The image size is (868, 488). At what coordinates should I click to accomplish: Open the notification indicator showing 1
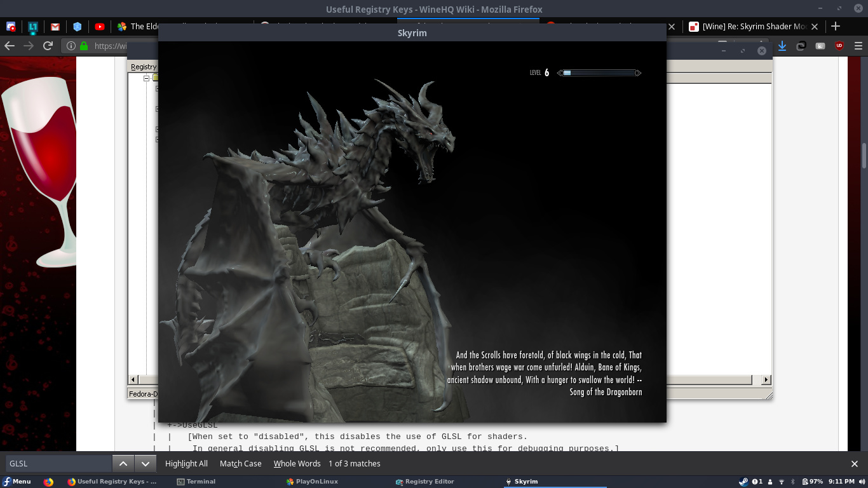[x=757, y=482]
